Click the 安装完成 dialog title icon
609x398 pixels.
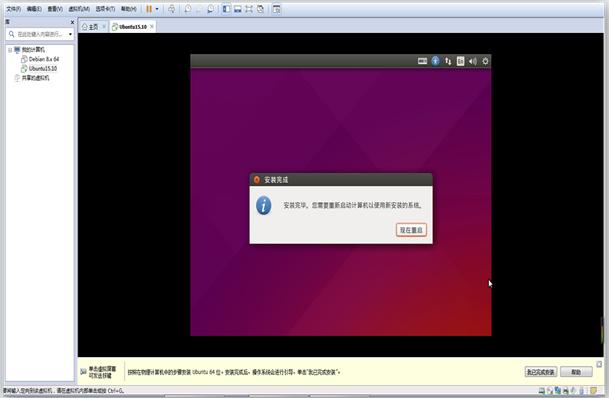(256, 179)
